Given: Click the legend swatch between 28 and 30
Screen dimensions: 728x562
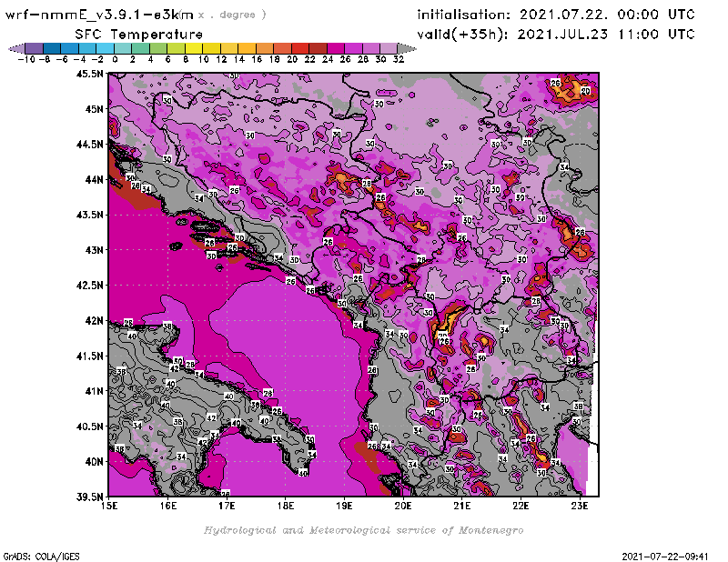Looking at the screenshot, I should click(x=371, y=48).
